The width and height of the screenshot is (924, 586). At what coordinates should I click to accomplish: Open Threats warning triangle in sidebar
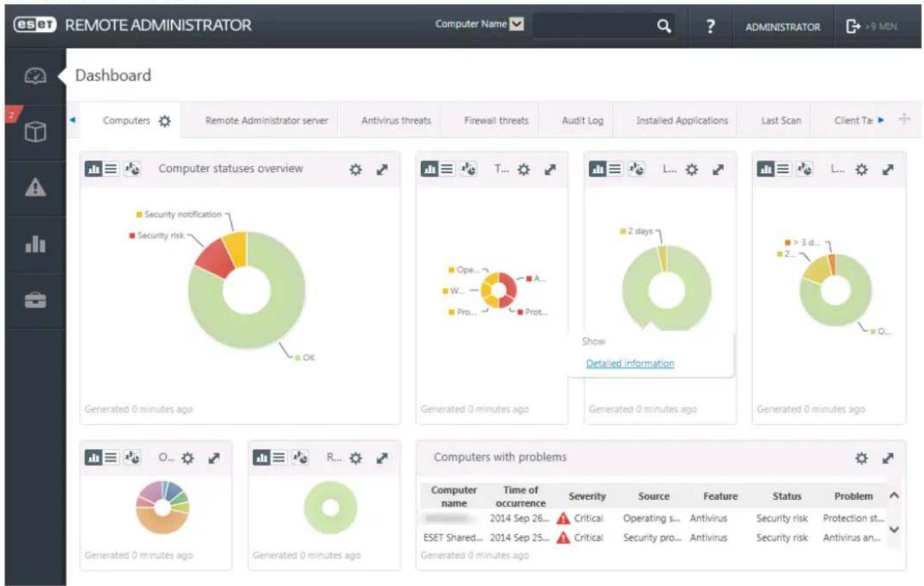[x=35, y=188]
